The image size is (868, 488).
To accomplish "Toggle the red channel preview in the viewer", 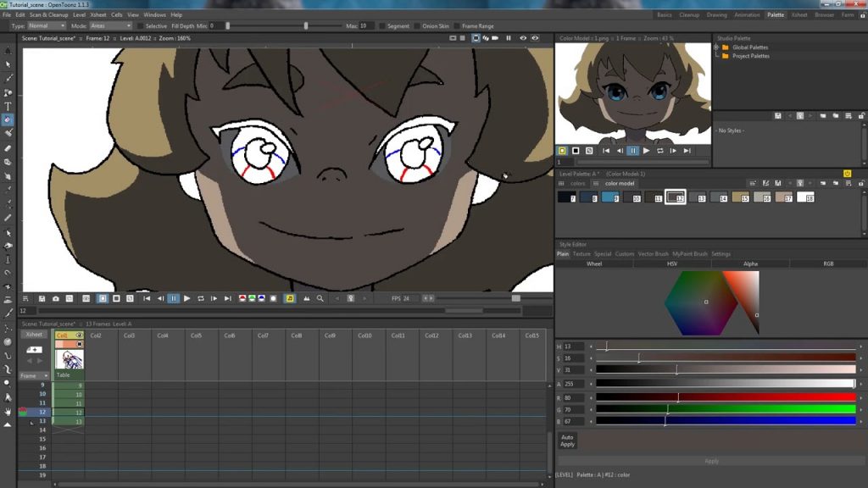I will pyautogui.click(x=243, y=298).
